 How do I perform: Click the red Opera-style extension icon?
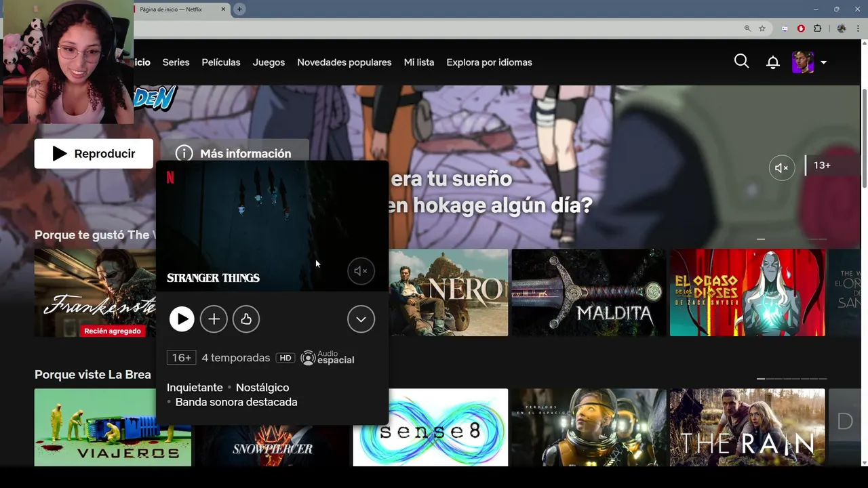[801, 28]
